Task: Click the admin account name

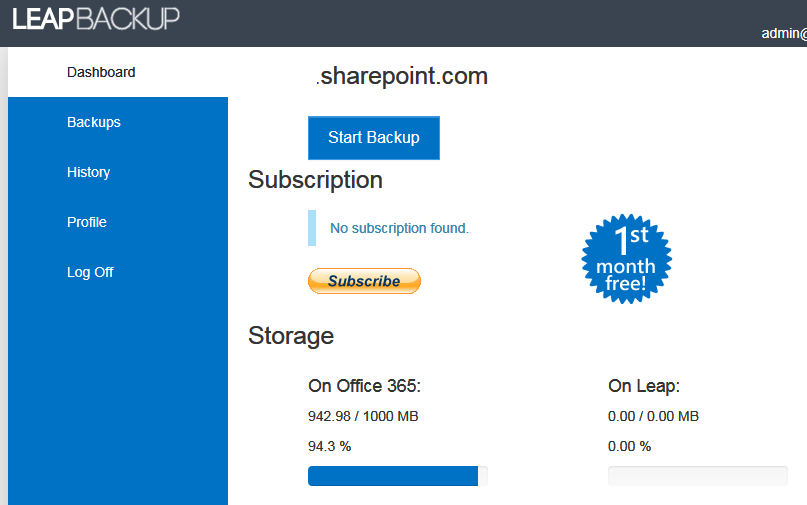Action: coord(783,33)
